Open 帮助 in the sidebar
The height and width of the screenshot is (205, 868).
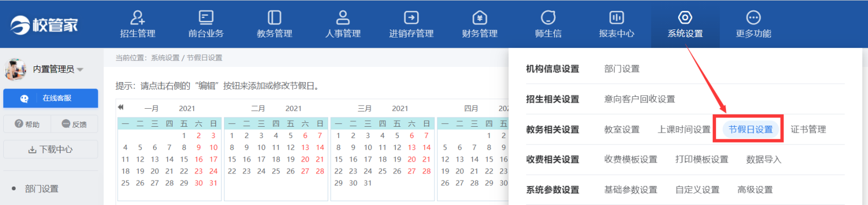27,124
